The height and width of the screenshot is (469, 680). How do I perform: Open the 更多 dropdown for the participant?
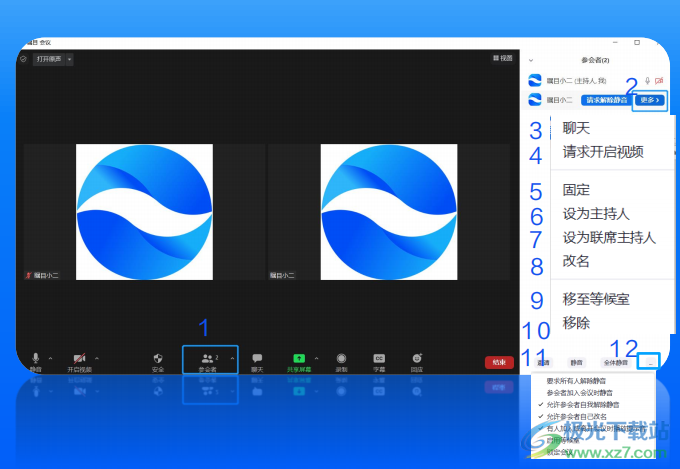[649, 100]
